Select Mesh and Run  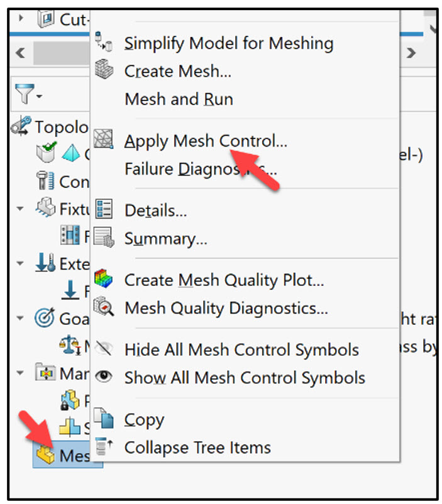178,99
